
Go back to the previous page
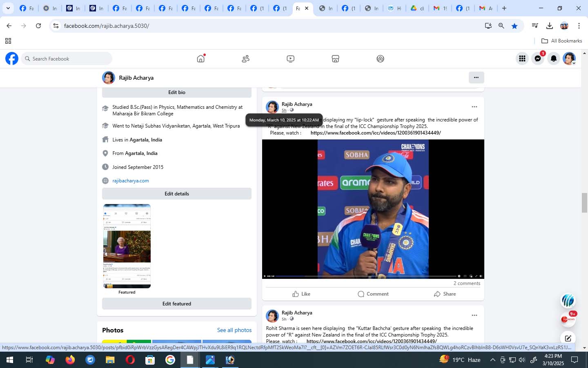click(x=9, y=26)
